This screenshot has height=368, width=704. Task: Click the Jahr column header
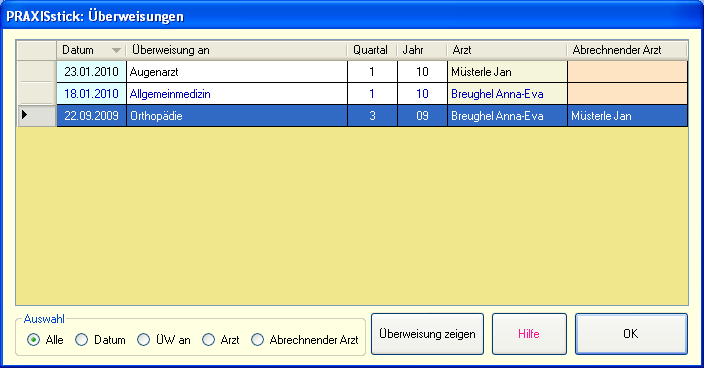(x=422, y=50)
